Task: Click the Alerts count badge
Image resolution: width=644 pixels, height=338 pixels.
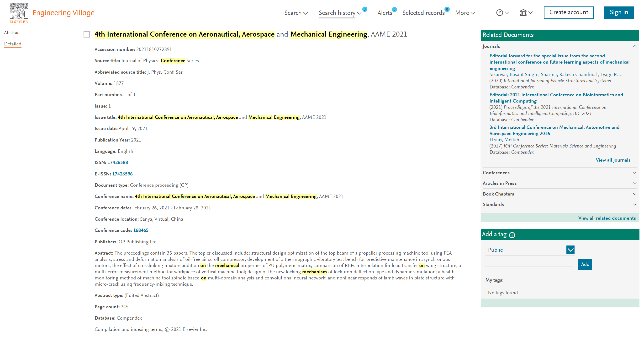Action: click(394, 9)
